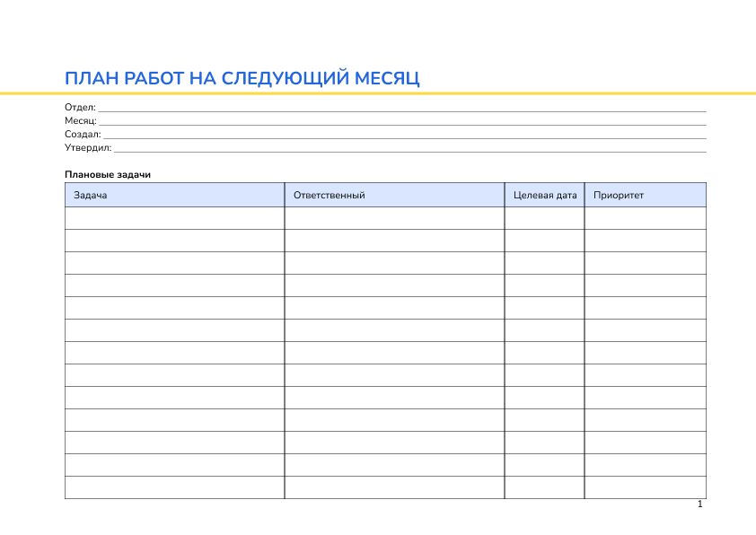This screenshot has width=756, height=535.
Task: Click the title "ПЛАН РАБОТ НА СЛЕДУЮЩИЙ МЕСЯЦ"
Action: tap(242, 79)
